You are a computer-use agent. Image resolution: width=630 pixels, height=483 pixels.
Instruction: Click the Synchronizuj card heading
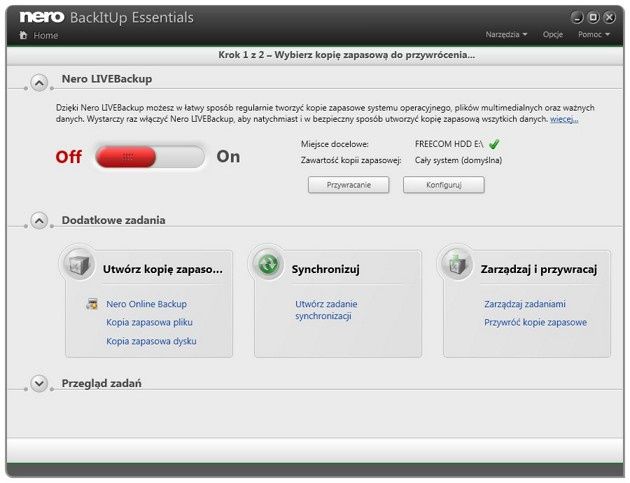[x=325, y=269]
